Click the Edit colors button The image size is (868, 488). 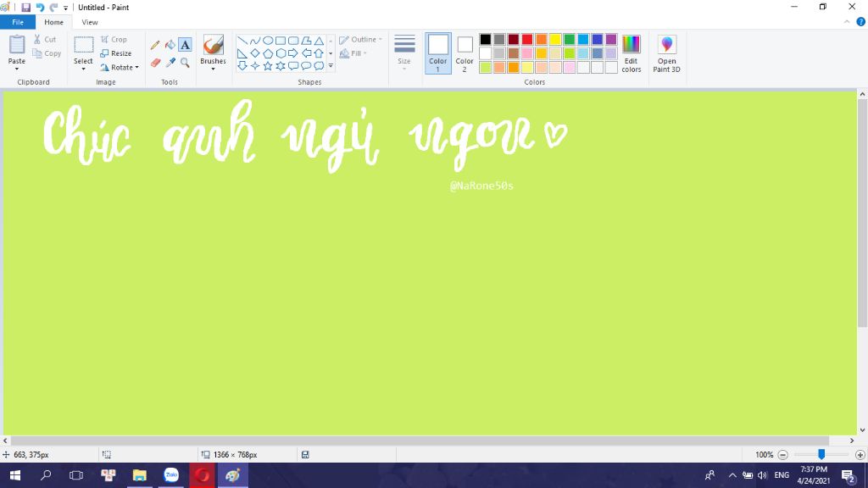point(632,53)
